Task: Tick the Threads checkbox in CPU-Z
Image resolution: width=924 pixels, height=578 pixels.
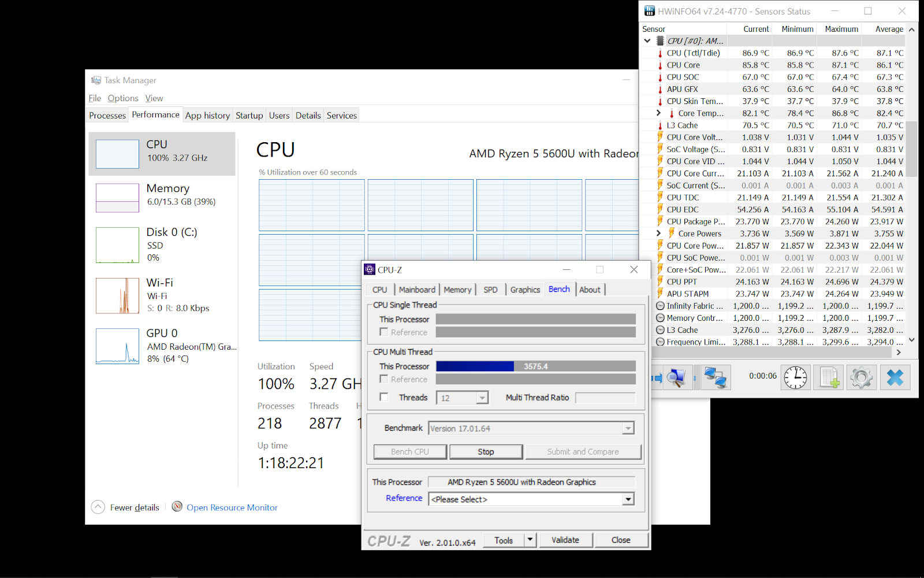Action: [383, 397]
